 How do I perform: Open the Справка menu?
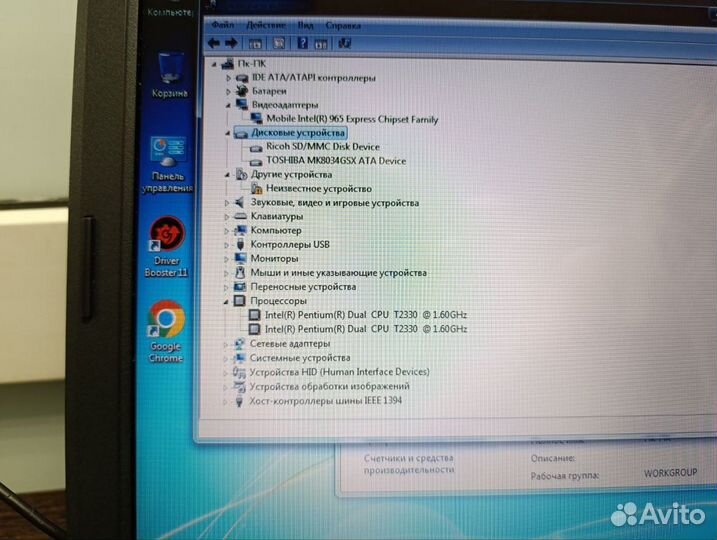click(343, 26)
